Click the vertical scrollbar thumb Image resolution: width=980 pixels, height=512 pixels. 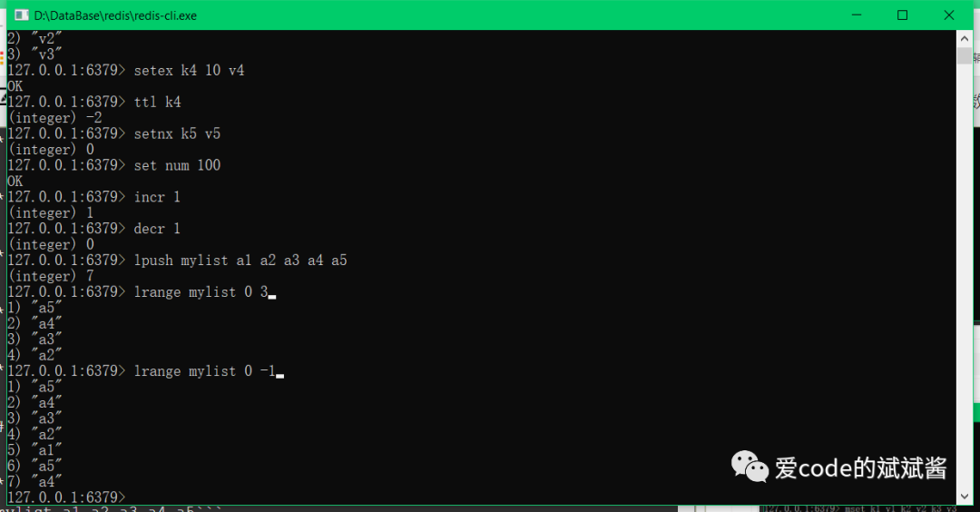pyautogui.click(x=964, y=55)
